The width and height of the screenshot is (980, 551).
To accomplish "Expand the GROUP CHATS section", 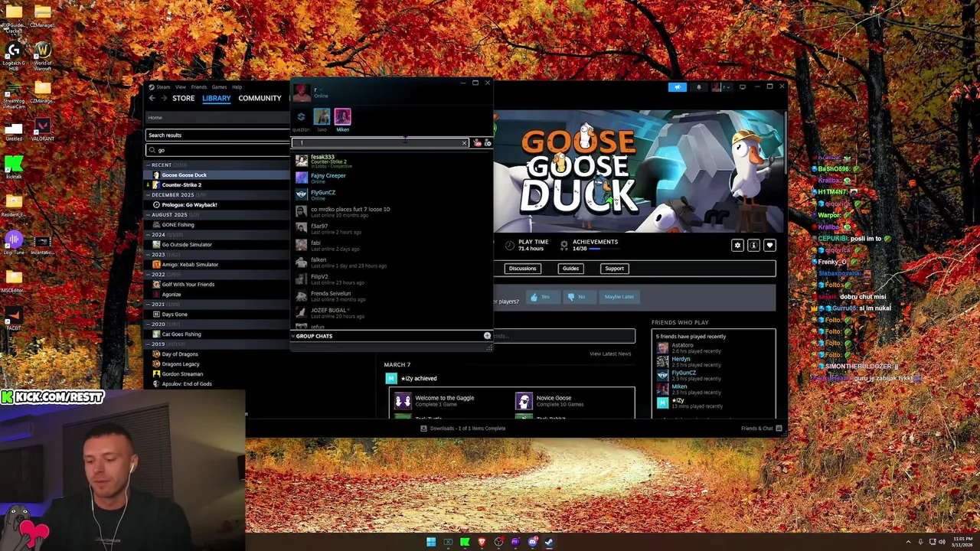I will tap(314, 336).
